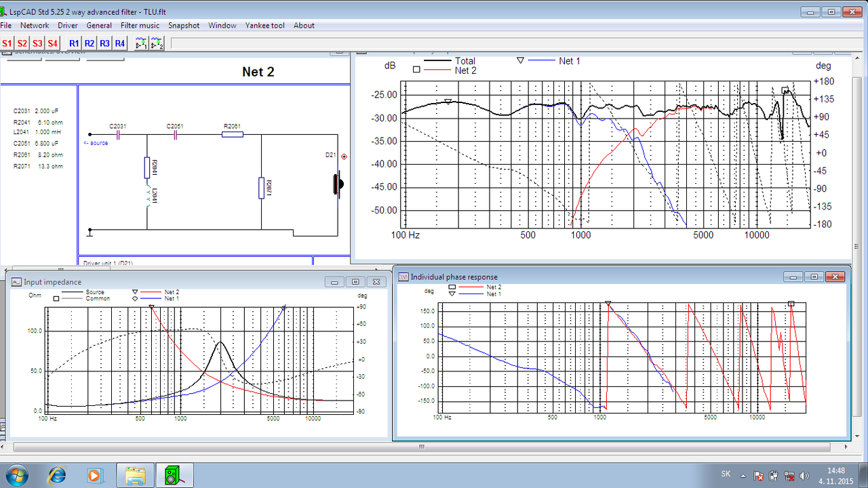Viewport: 868px width, 488px height.
Task: Minimize the Input impedance window
Action: coord(333,282)
